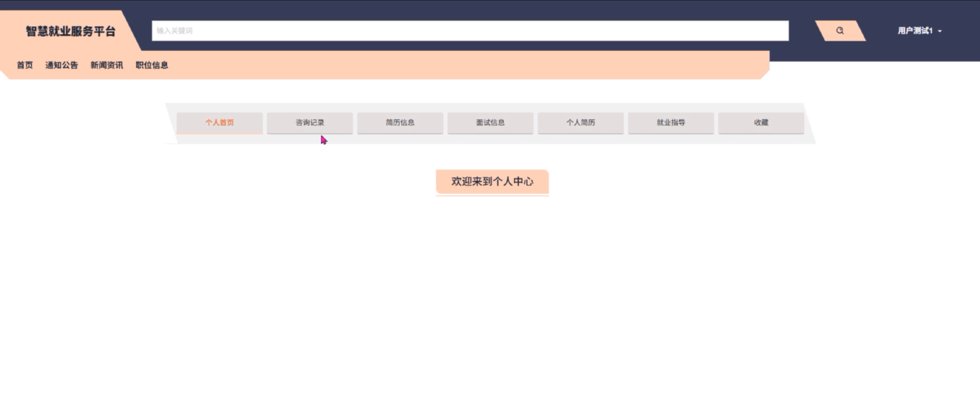Open 新闻资讯 from the nav bar
Viewport: 980px width, 396px height.
point(107,65)
